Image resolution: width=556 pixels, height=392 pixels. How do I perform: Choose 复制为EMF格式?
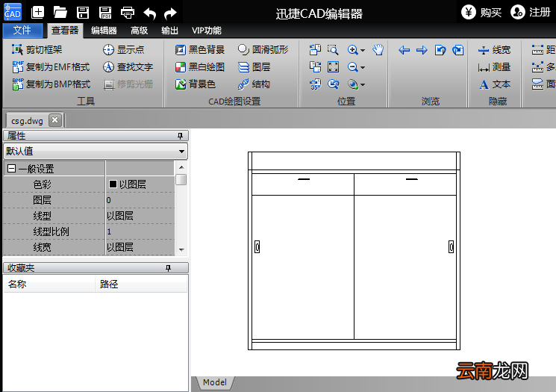[51, 66]
